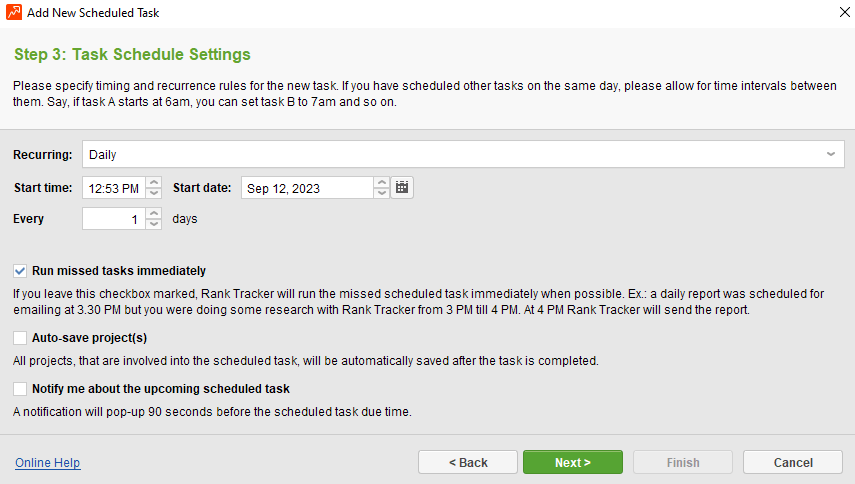Image resolution: width=855 pixels, height=484 pixels.
Task: Click the Rank Tracker app icon in title bar
Action: (x=14, y=12)
